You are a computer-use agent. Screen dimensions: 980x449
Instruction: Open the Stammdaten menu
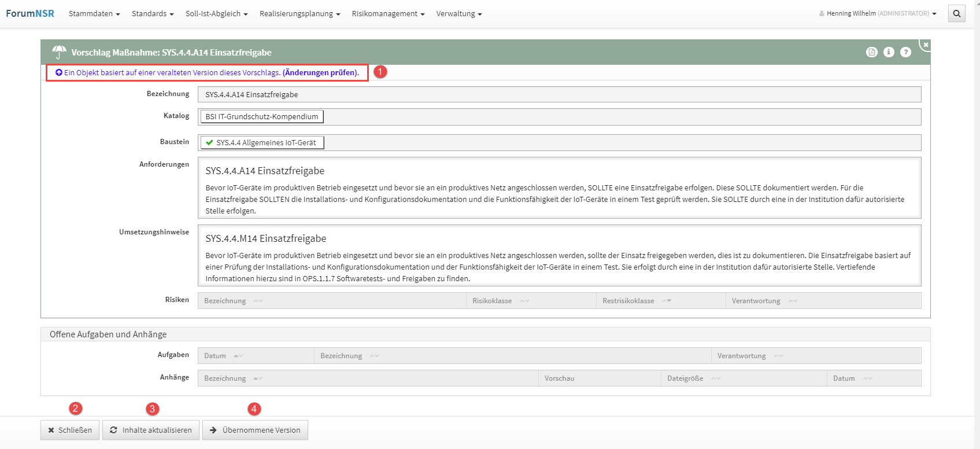click(x=94, y=13)
